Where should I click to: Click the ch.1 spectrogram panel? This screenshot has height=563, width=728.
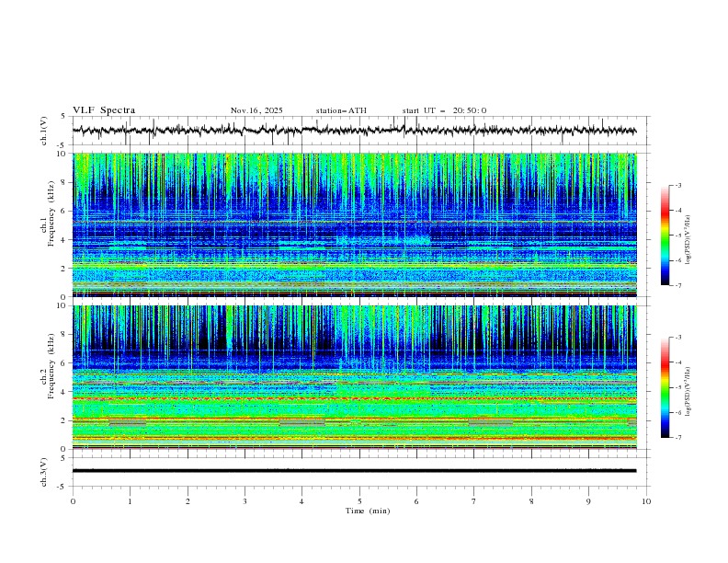click(355, 224)
